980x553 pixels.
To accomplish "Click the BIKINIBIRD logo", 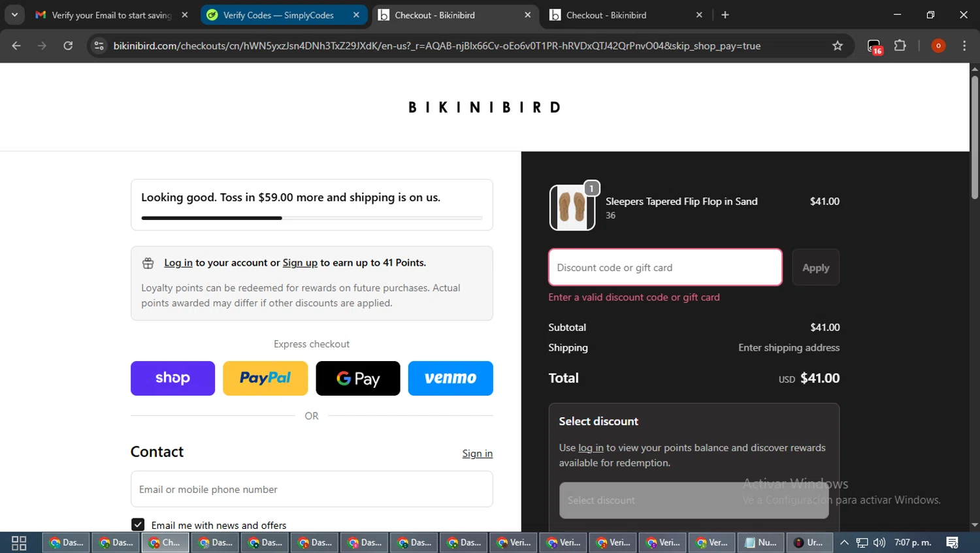I will coord(484,107).
